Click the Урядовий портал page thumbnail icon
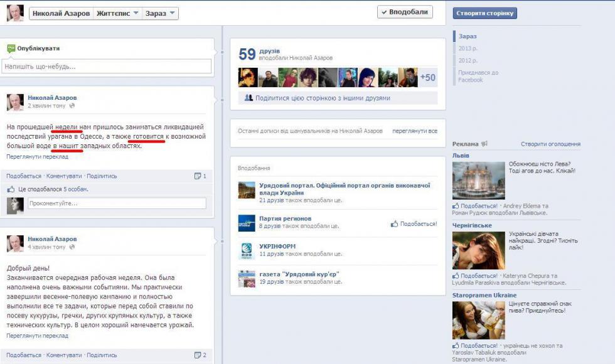615x364 pixels. [247, 190]
